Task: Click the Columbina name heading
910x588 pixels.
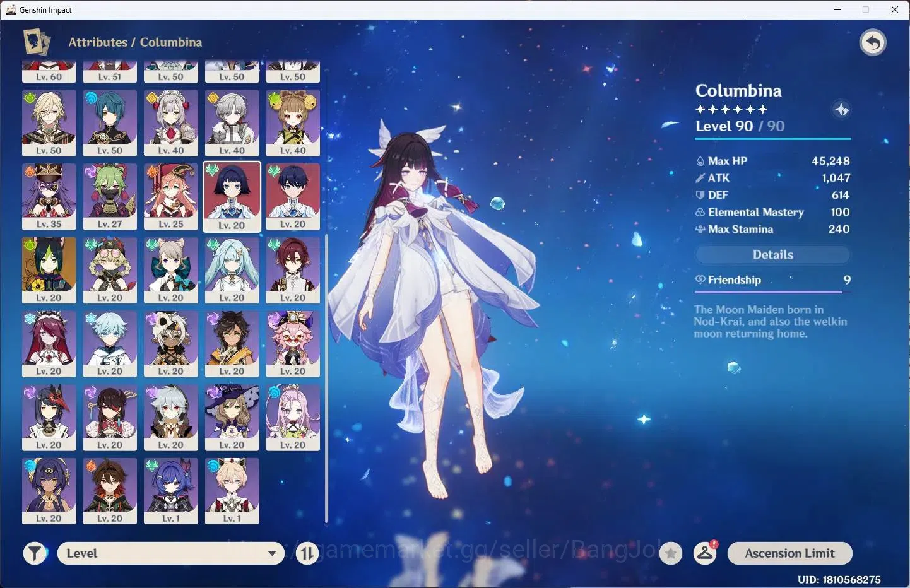Action: click(738, 91)
